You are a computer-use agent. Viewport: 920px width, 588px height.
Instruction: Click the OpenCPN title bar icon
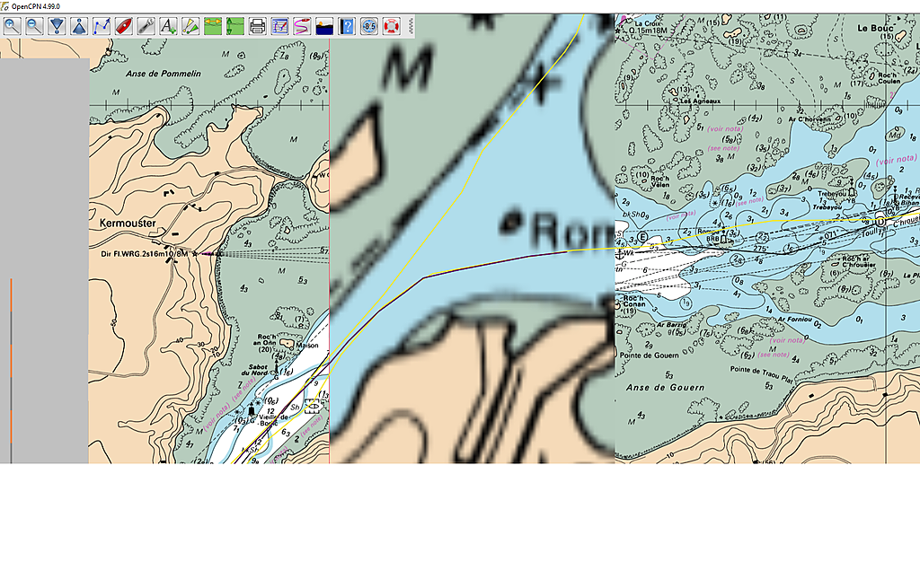[x=4, y=6]
